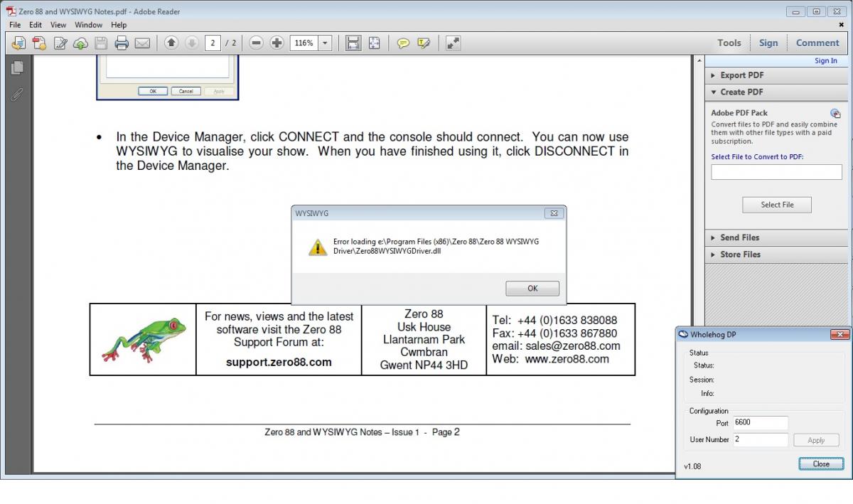Click the Apply button in Wholehog DP
The image size is (853, 504).
coord(816,441)
